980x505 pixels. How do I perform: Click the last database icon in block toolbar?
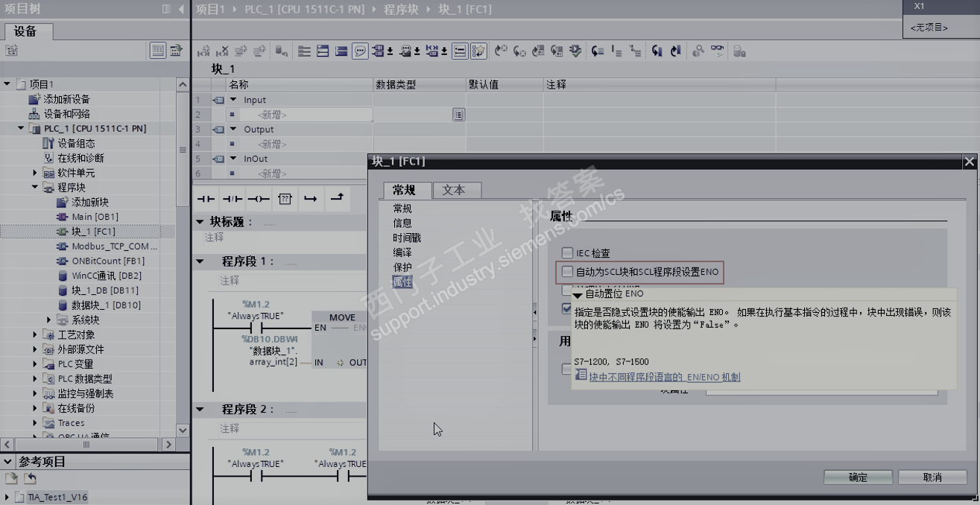pyautogui.click(x=739, y=51)
